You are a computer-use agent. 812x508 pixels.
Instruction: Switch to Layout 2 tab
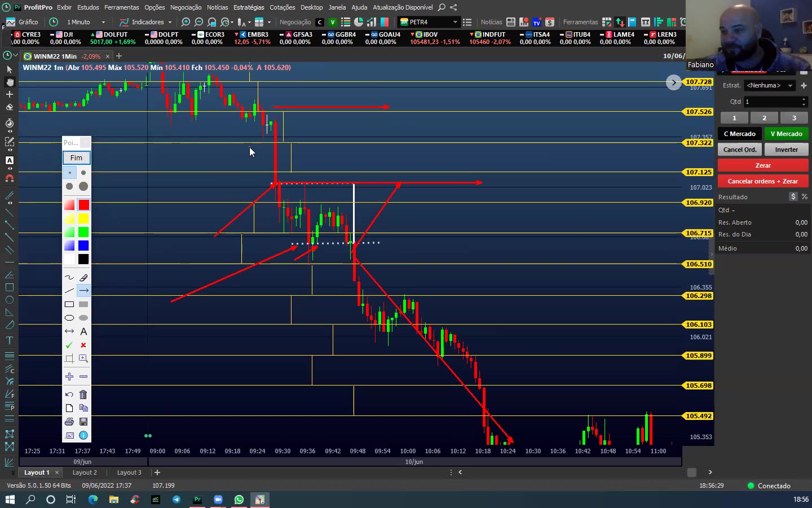click(x=85, y=472)
